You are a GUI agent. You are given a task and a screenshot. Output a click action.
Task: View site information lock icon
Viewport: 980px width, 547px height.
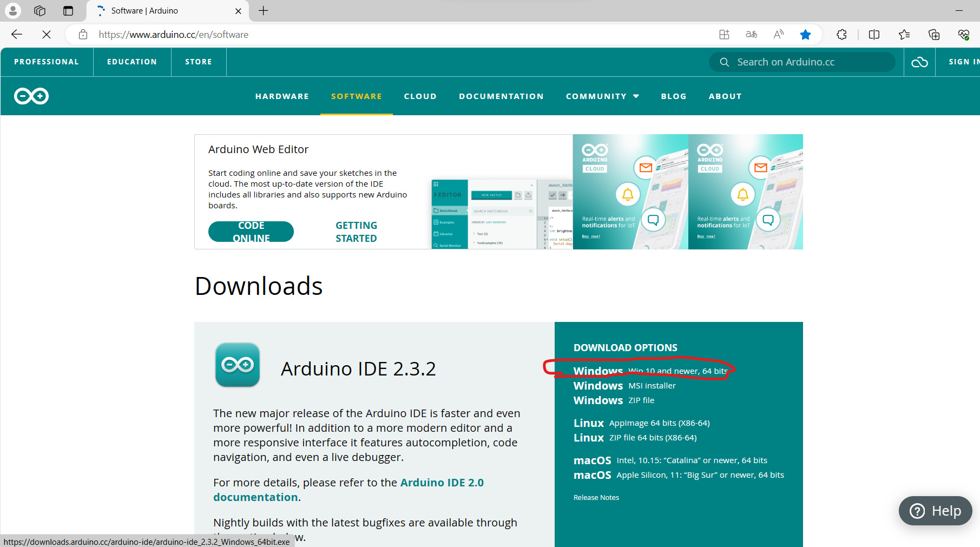83,35
